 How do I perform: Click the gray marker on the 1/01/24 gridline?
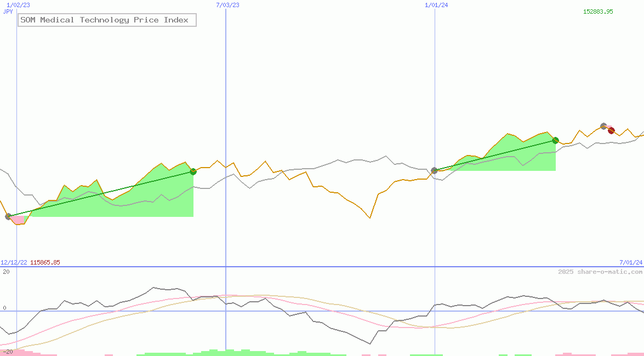tap(434, 171)
